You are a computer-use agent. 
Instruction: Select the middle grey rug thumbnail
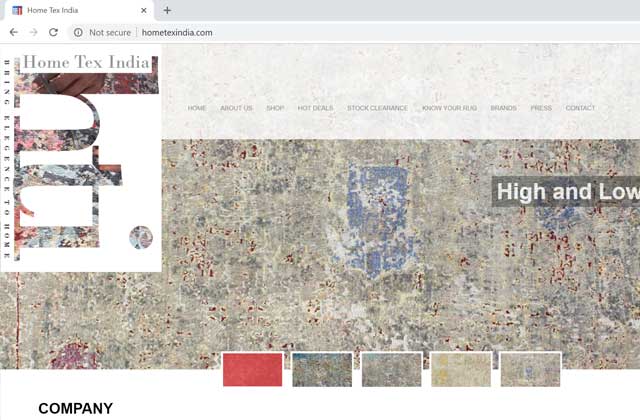(391, 369)
